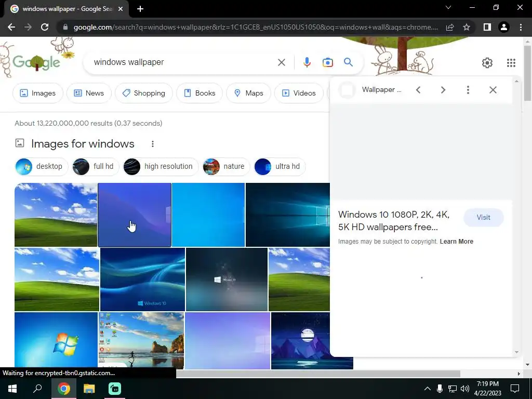
Task: Switch to the Images tab
Action: pos(37,93)
